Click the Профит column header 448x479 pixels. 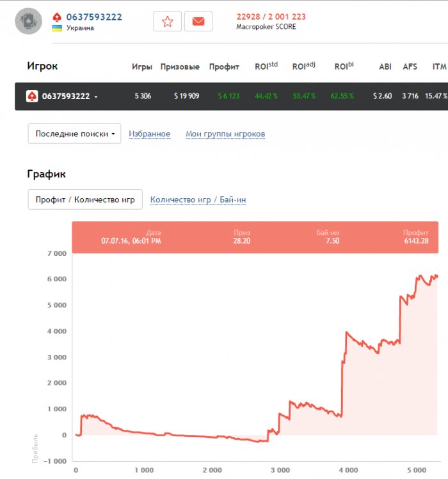[x=224, y=67]
